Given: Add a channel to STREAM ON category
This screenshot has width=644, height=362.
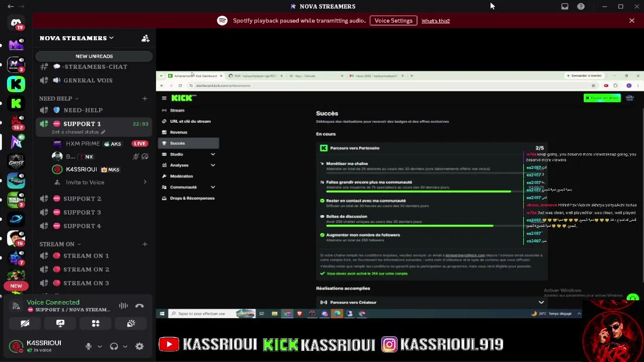Looking at the screenshot, I should point(145,244).
